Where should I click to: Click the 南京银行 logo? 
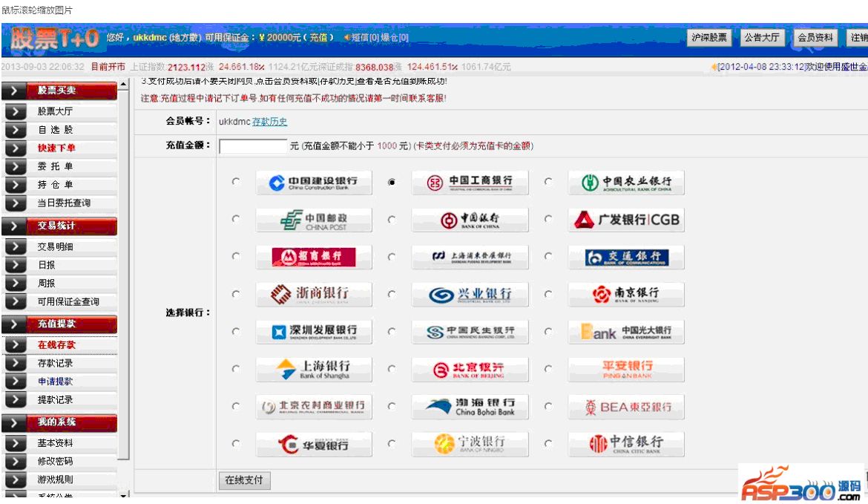pos(626,295)
